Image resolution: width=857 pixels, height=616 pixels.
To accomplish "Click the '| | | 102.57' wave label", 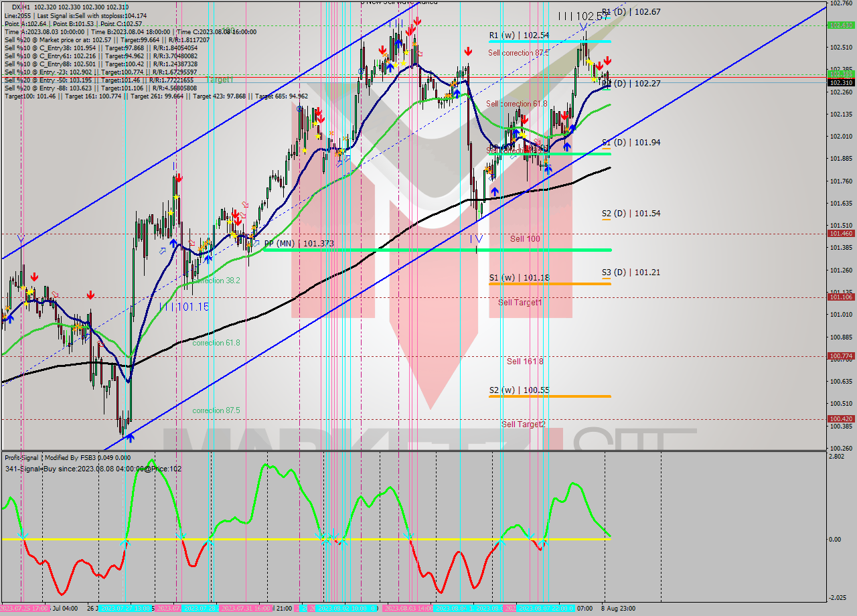I will click(x=583, y=16).
